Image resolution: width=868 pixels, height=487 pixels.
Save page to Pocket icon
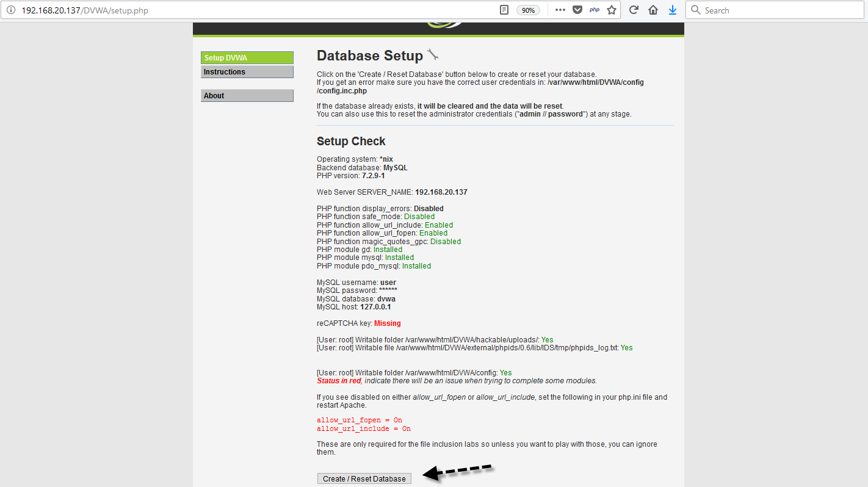click(x=577, y=10)
